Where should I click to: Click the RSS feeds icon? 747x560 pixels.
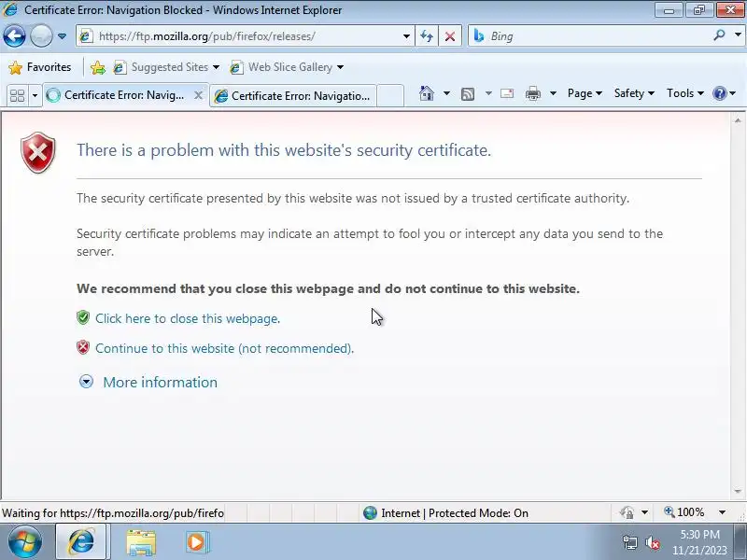[468, 94]
